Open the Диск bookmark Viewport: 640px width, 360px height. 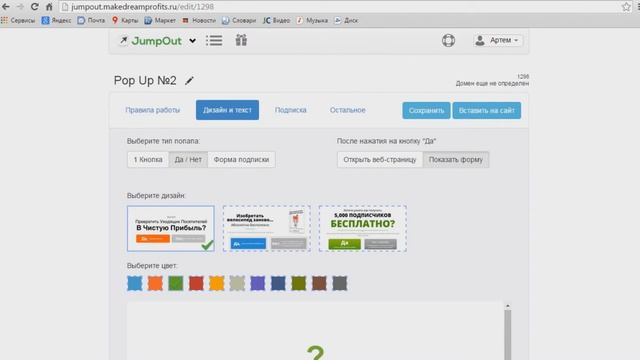[346, 20]
